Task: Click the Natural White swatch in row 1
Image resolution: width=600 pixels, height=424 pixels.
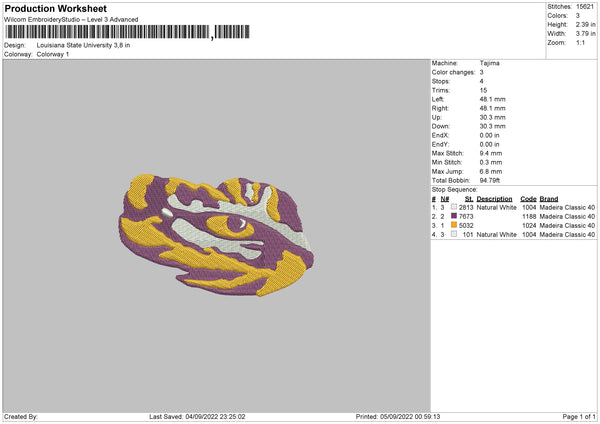Action: pyautogui.click(x=454, y=207)
